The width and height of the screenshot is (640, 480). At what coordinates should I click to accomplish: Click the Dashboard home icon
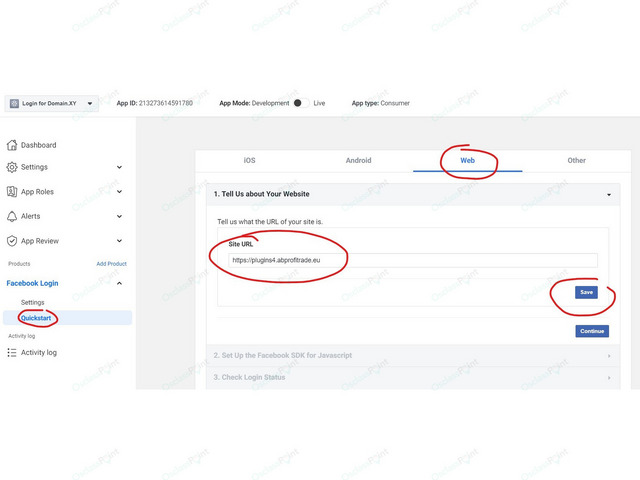pyautogui.click(x=12, y=145)
